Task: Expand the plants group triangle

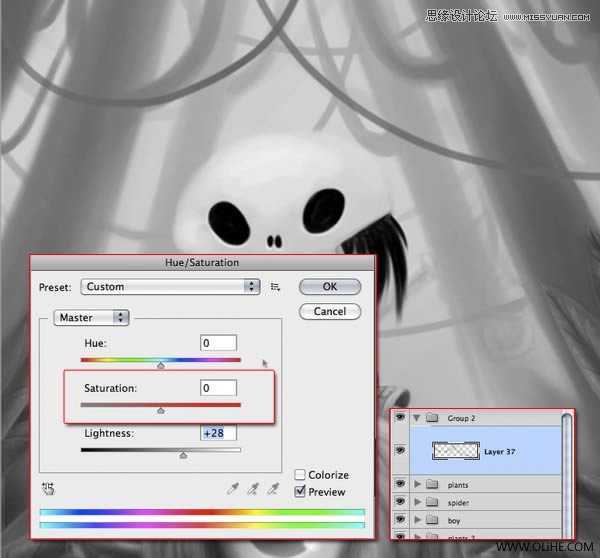Action: (417, 484)
